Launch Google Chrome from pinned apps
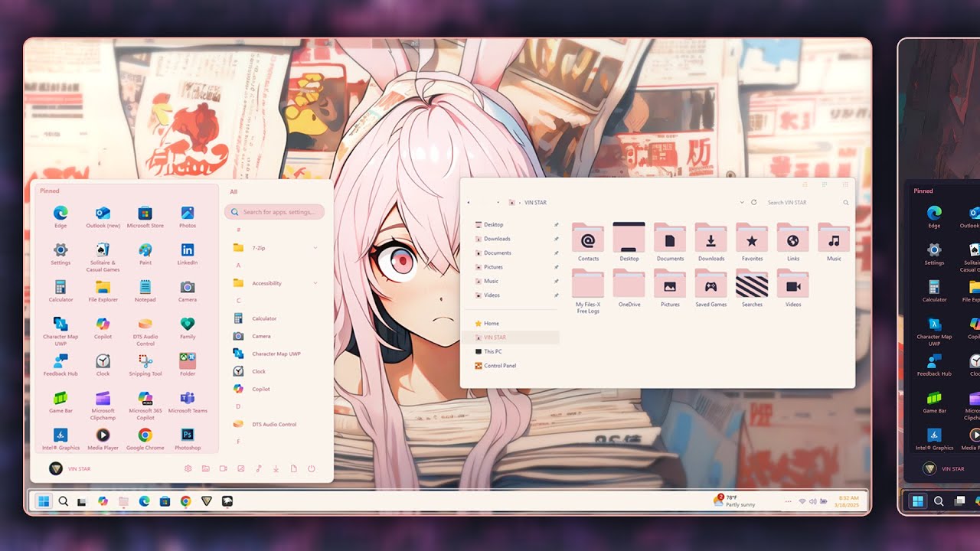 point(145,439)
